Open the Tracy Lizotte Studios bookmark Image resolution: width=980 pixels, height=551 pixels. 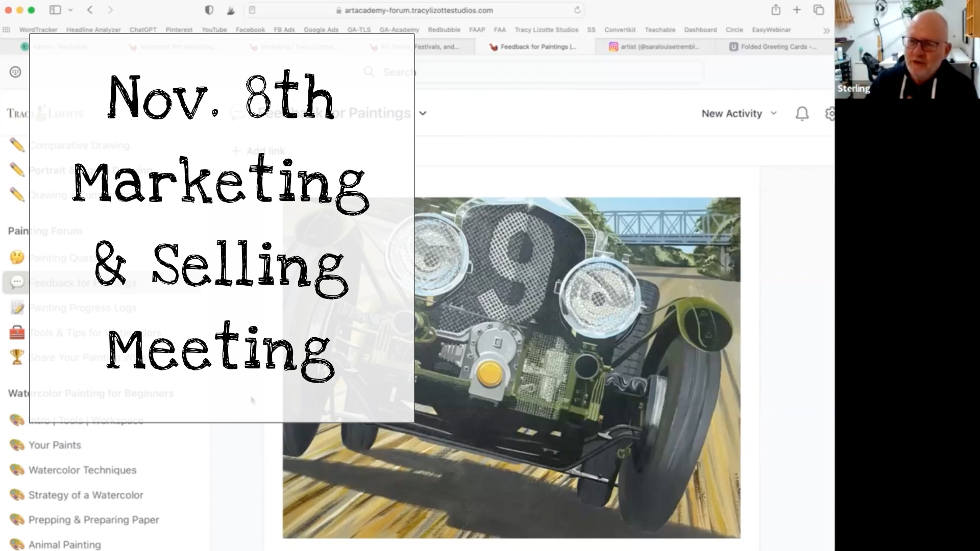(547, 30)
